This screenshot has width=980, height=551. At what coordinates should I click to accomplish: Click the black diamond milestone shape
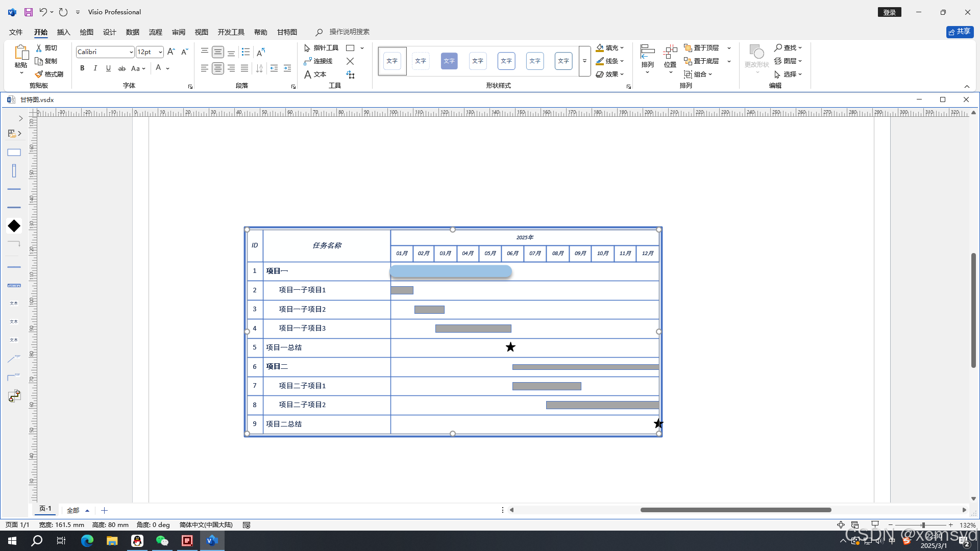[x=14, y=226]
